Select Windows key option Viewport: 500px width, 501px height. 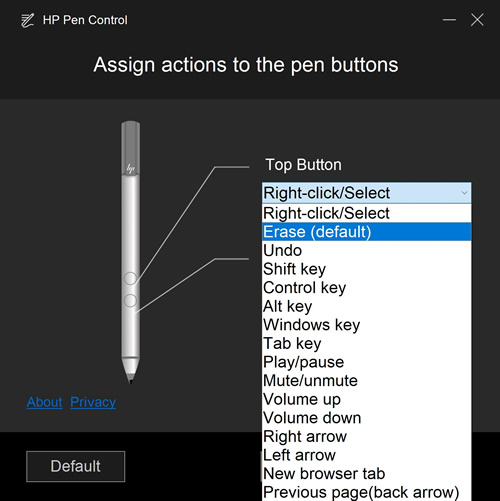click(367, 325)
